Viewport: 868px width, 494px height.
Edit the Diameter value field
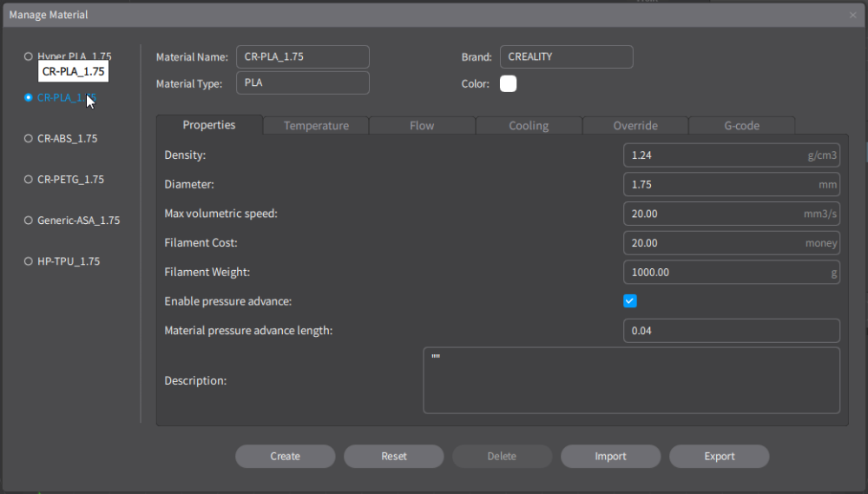click(x=731, y=184)
